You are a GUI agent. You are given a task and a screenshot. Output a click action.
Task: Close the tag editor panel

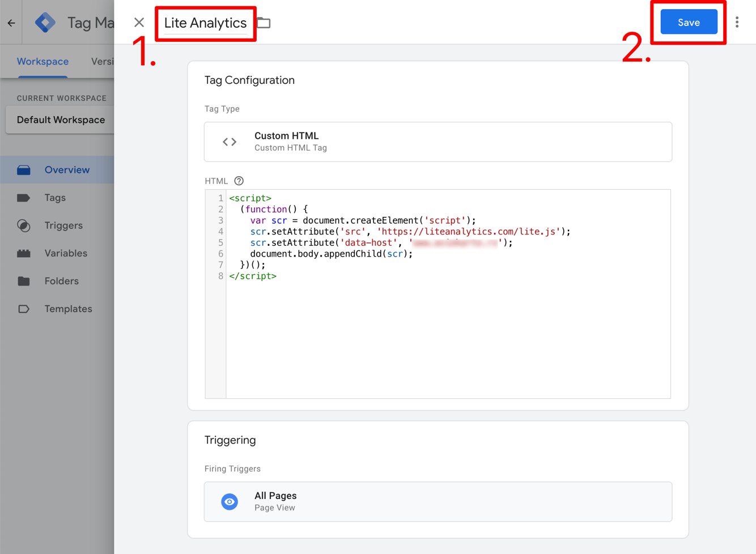(x=139, y=23)
